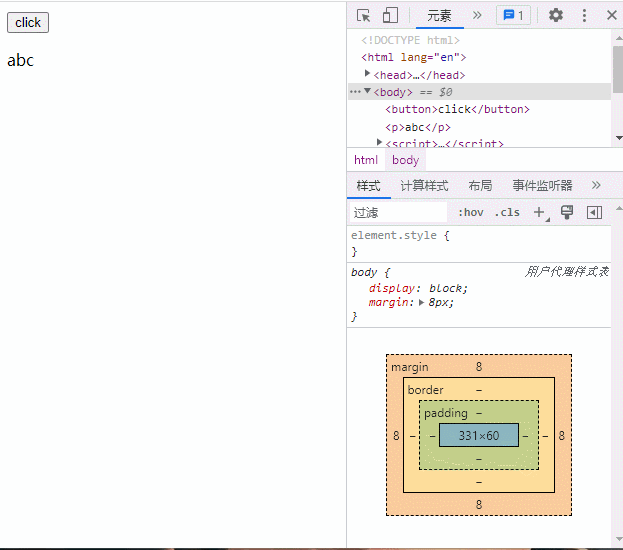Select body in the breadcrumb bar
The width and height of the screenshot is (623, 550).
pos(405,160)
